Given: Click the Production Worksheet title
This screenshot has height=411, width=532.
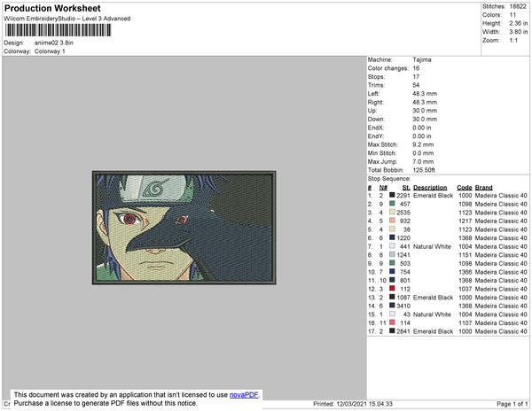Looking at the screenshot, I should click(52, 9).
